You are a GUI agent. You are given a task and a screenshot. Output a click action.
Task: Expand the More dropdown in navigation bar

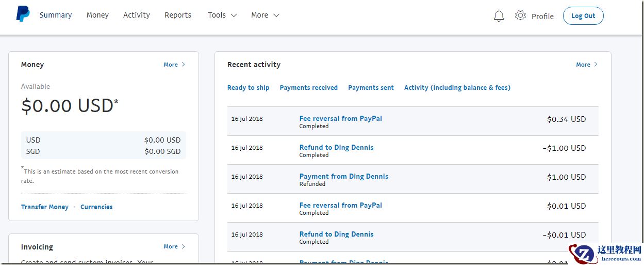tap(265, 15)
